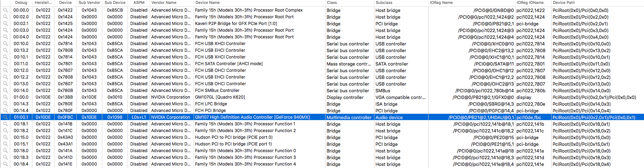Viewport: 644px width, 168px height.
Task: Click magnifier icon for Quadro K620 row
Action: [5, 97]
